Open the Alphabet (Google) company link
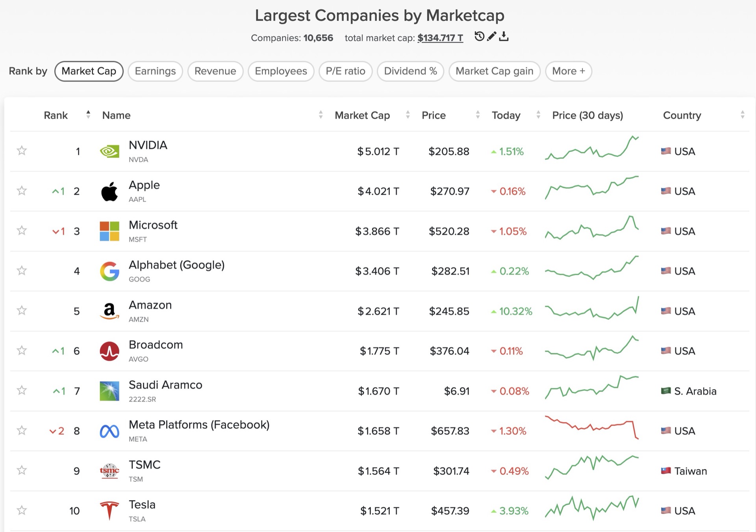This screenshot has width=756, height=532. pos(176,265)
